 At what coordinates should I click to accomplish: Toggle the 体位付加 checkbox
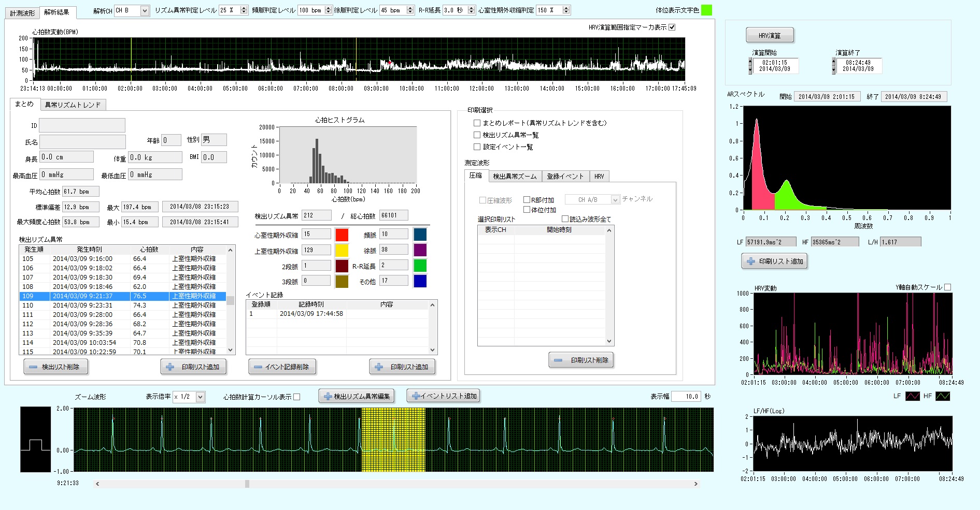(527, 210)
